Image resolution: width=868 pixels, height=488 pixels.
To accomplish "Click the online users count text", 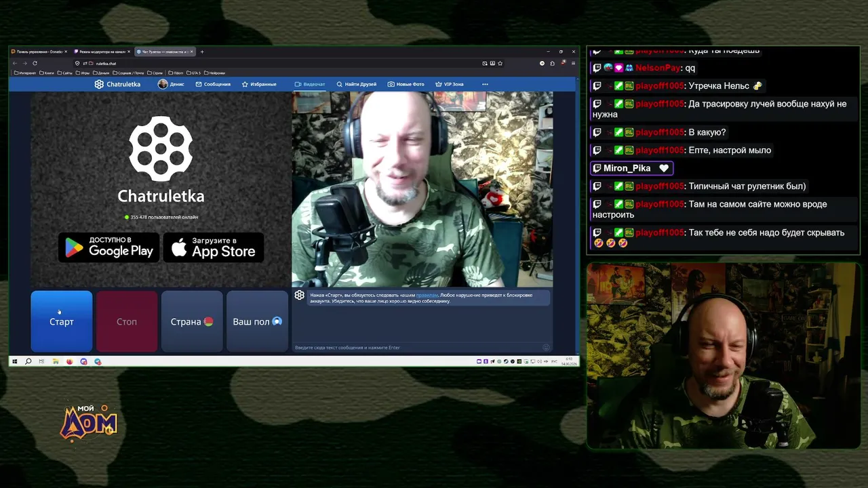I will tap(163, 217).
